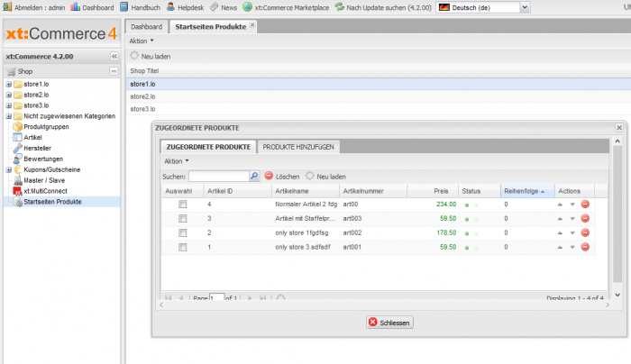
Task: Open Produktgruppen in sidebar
Action: pyautogui.click(x=46, y=127)
